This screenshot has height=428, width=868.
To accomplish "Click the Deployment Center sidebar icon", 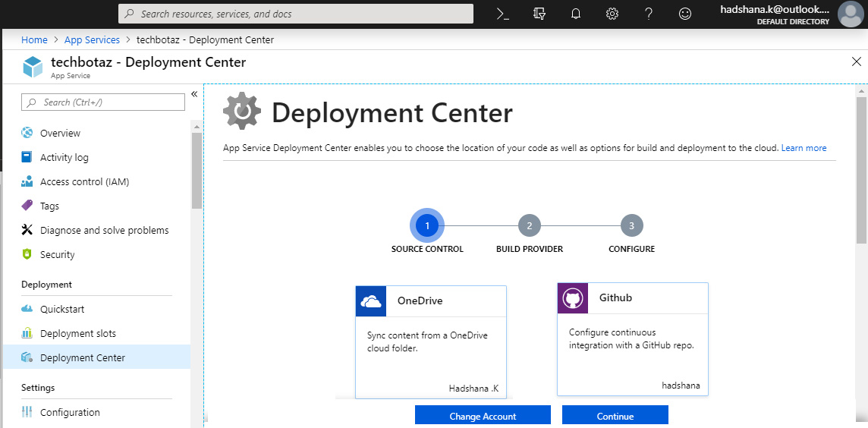I will [27, 357].
